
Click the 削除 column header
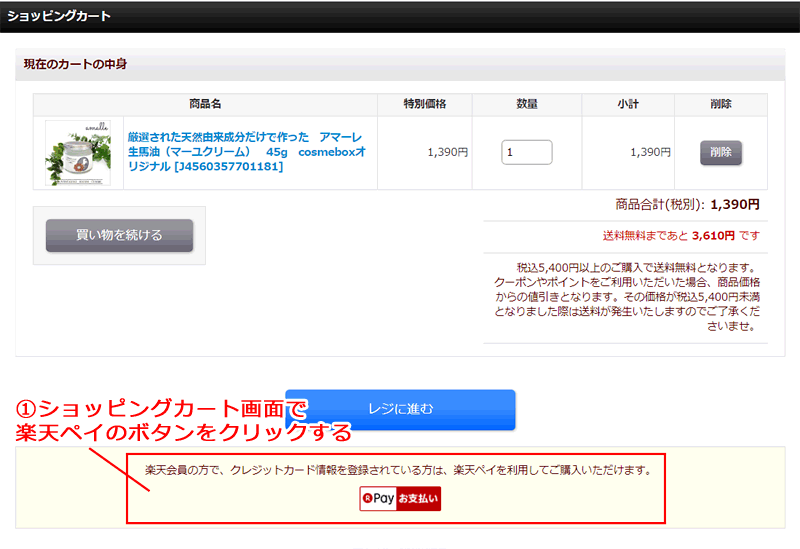(x=720, y=104)
